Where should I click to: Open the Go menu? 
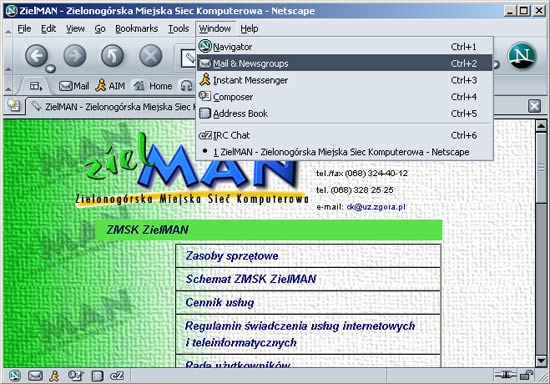pyautogui.click(x=100, y=28)
